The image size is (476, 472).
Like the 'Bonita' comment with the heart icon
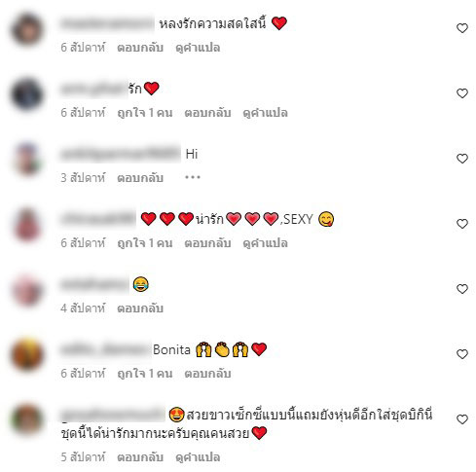pyautogui.click(x=462, y=354)
